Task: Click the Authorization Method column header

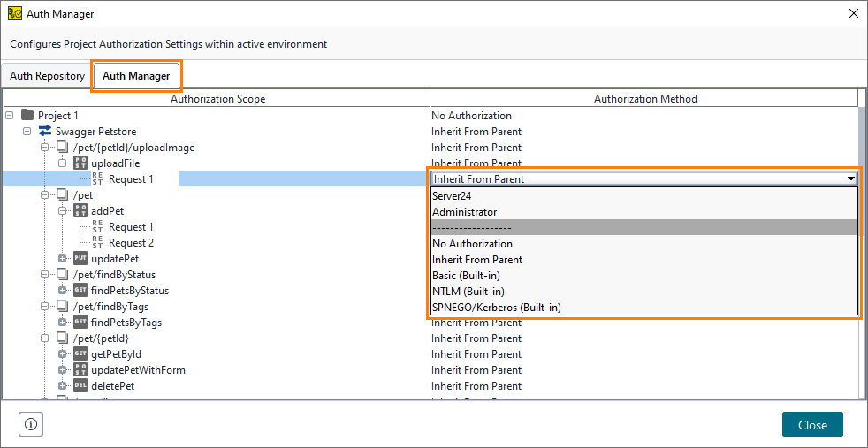Action: 645,99
